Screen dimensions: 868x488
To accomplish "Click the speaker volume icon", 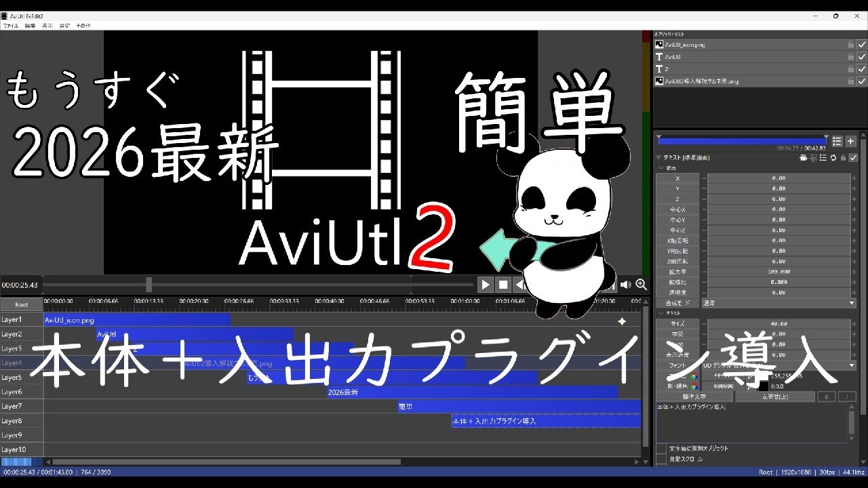I will pos(625,285).
